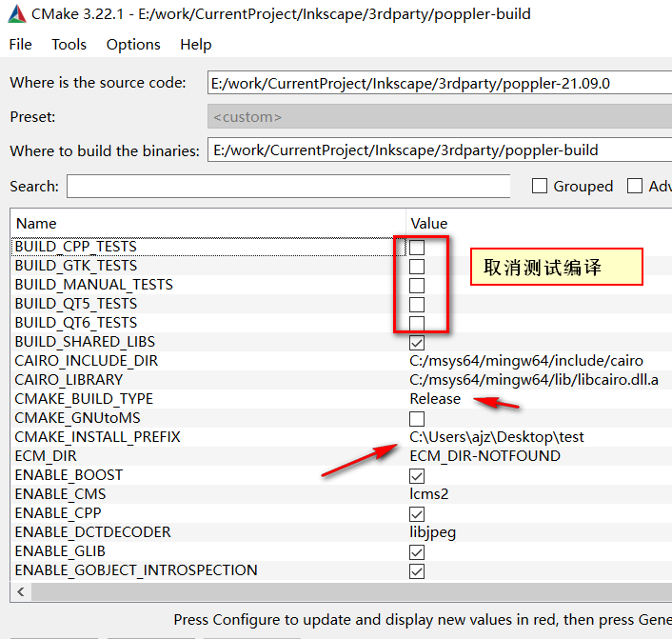The image size is (672, 639).
Task: Click the CMake logo in title bar
Action: click(x=17, y=13)
